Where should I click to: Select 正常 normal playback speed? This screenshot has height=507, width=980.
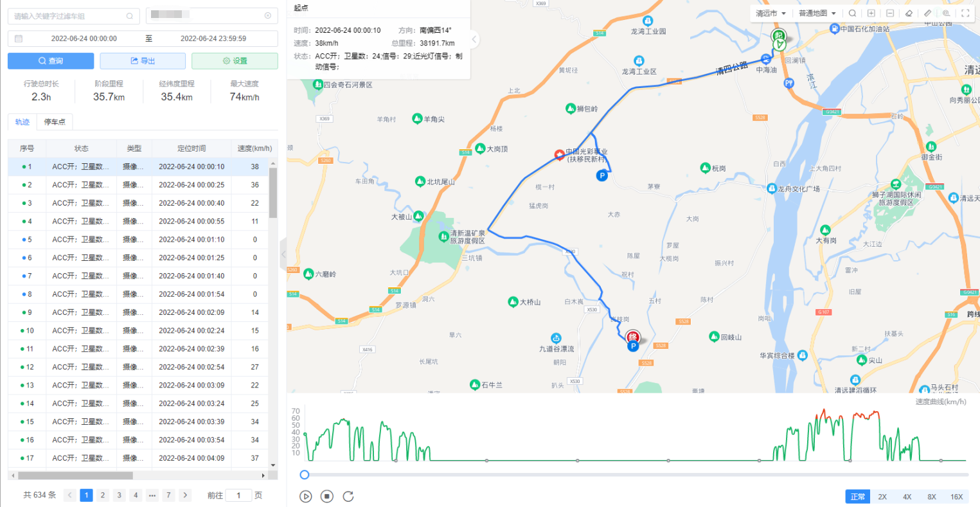click(x=857, y=497)
